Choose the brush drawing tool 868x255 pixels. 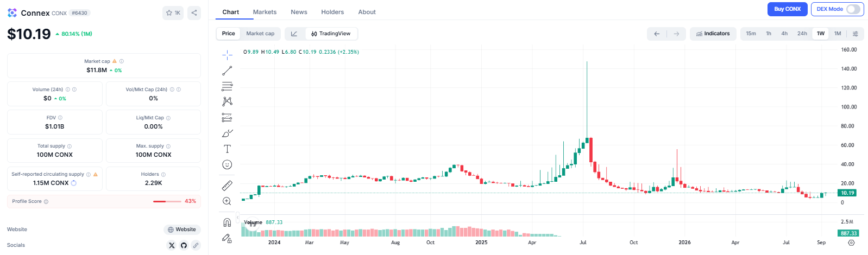coord(227,133)
